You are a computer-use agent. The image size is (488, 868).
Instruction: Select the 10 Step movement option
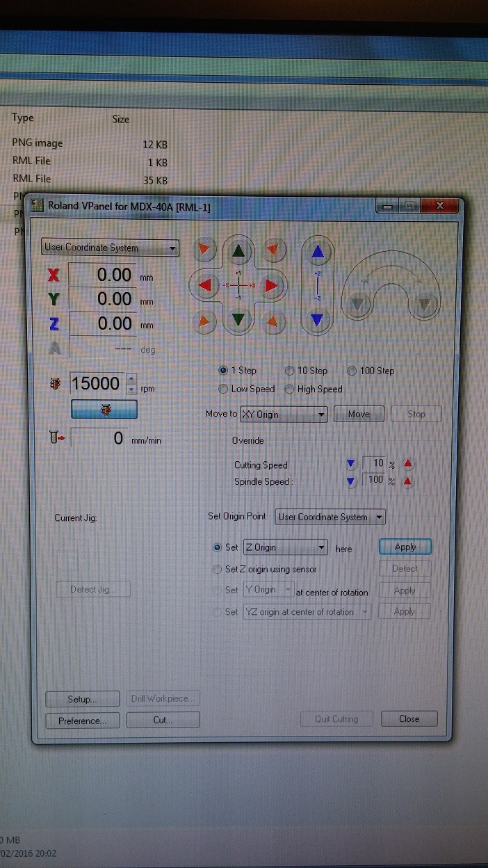tap(306, 371)
